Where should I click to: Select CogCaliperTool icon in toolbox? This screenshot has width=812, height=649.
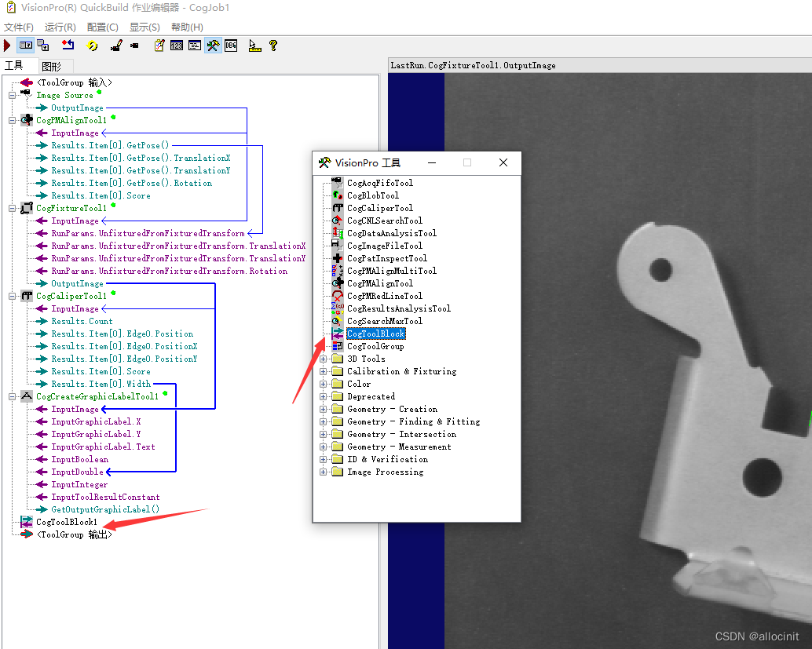coord(337,208)
